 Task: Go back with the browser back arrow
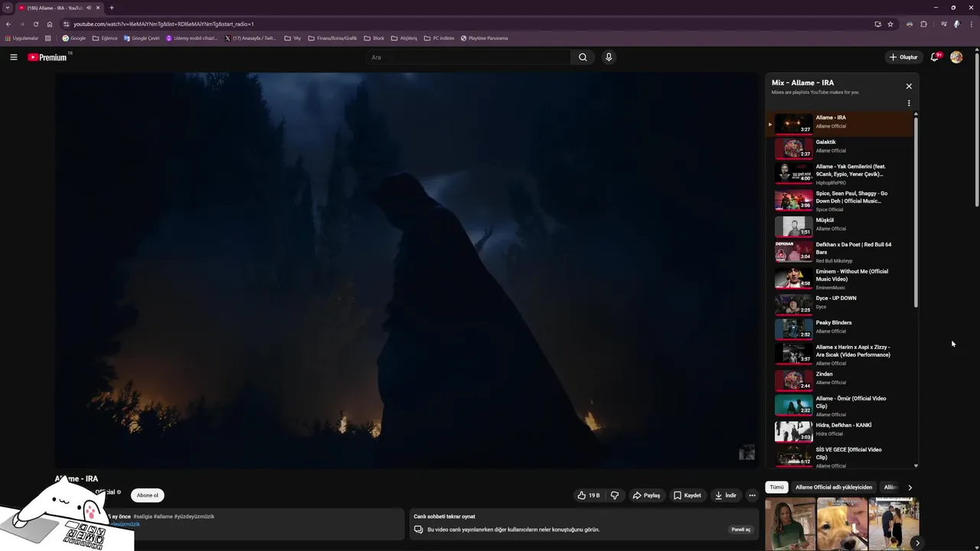point(8,24)
